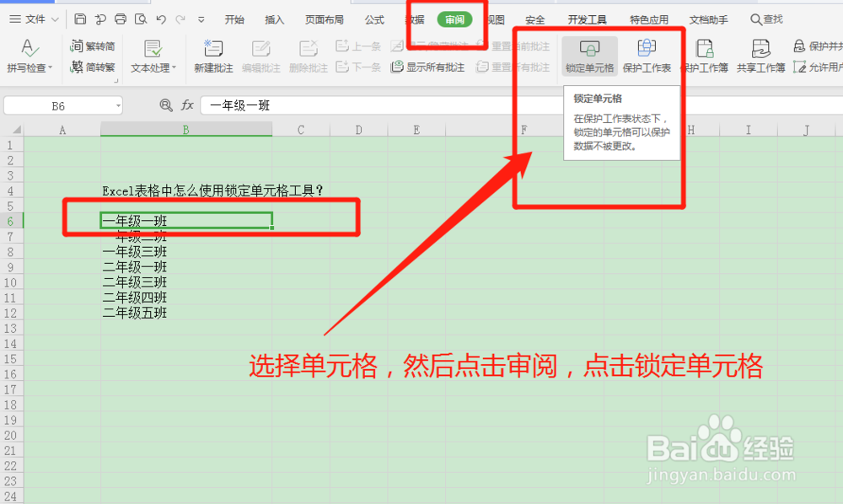Viewport: 843px width, 504px height.
Task: Switch to the 插入 tab
Action: tap(274, 20)
